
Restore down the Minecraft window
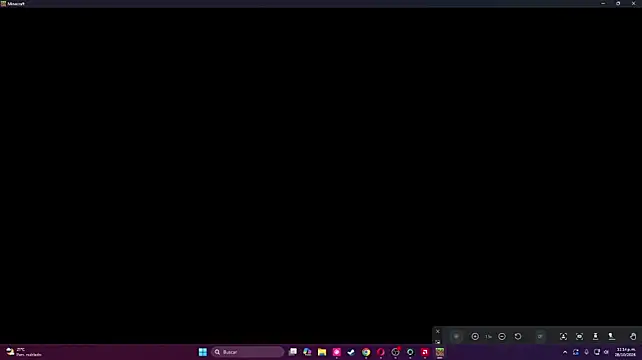point(618,3)
